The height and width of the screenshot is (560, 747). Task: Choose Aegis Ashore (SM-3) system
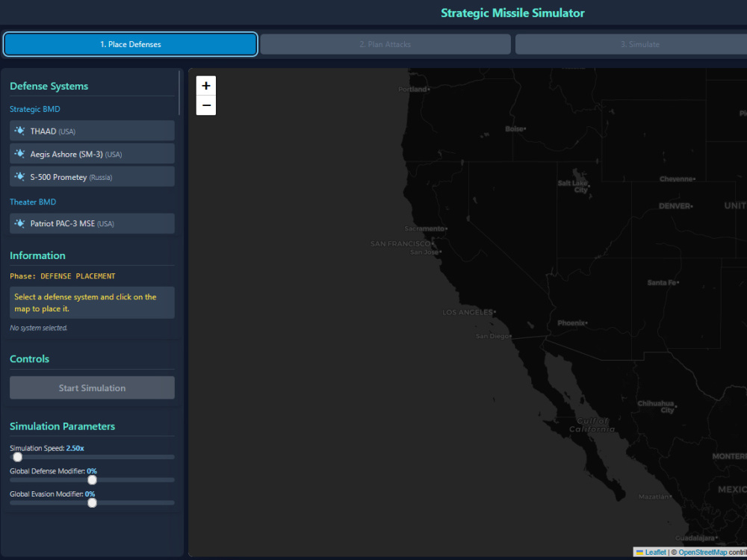(92, 153)
